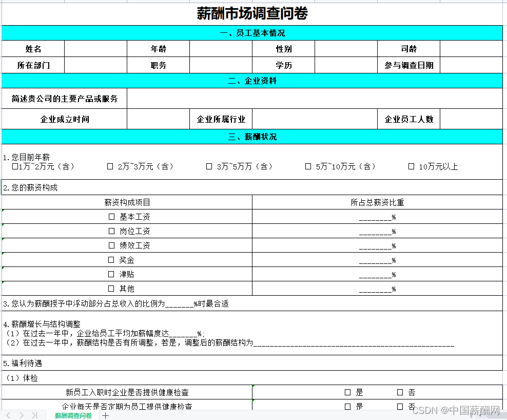Click the 参与调查日期 label cell
The width and height of the screenshot is (507, 420).
pyautogui.click(x=408, y=65)
